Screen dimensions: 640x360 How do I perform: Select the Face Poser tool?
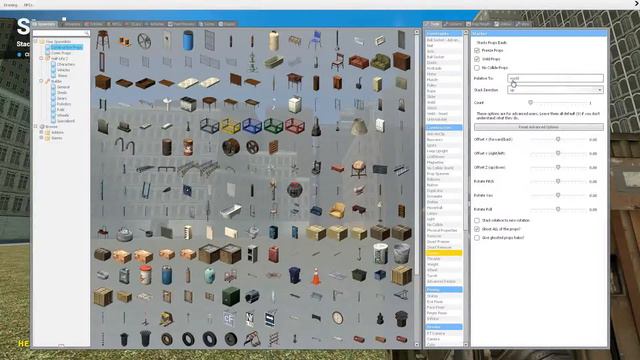point(444,307)
